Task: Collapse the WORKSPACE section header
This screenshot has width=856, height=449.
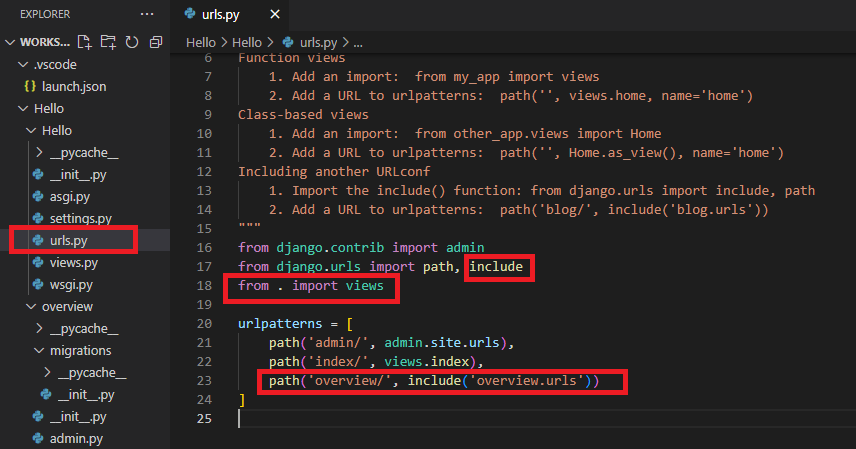Action: (x=37, y=42)
